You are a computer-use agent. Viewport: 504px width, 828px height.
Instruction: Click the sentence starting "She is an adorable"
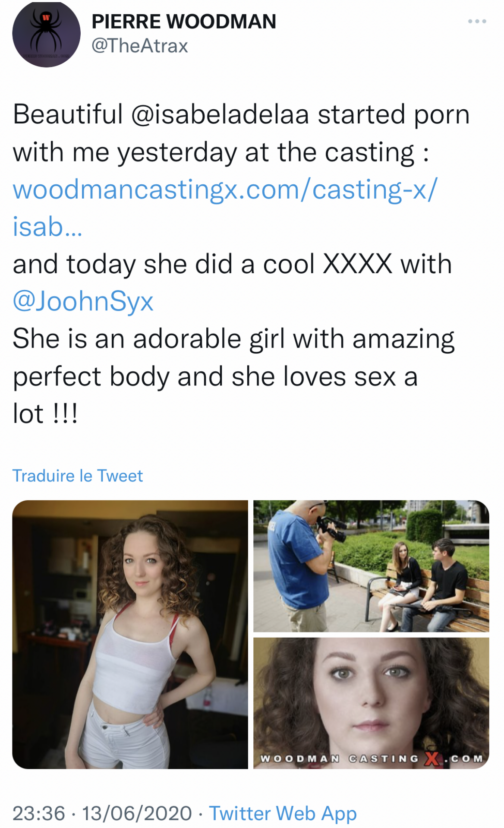pyautogui.click(x=233, y=339)
